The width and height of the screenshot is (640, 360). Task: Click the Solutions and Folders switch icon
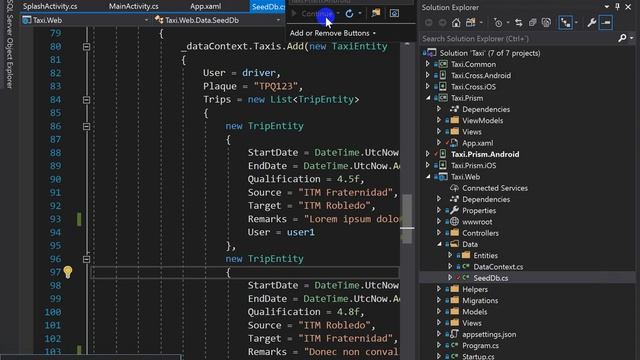click(x=471, y=23)
